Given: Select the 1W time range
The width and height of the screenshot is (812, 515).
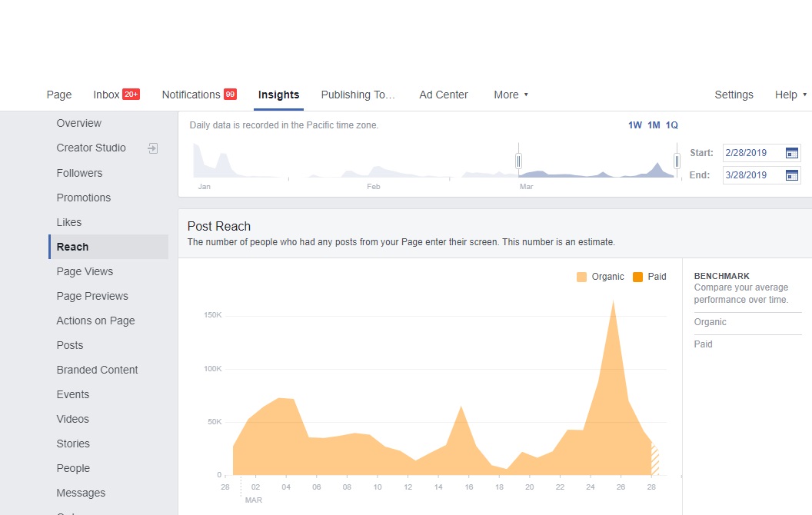Looking at the screenshot, I should pos(635,125).
